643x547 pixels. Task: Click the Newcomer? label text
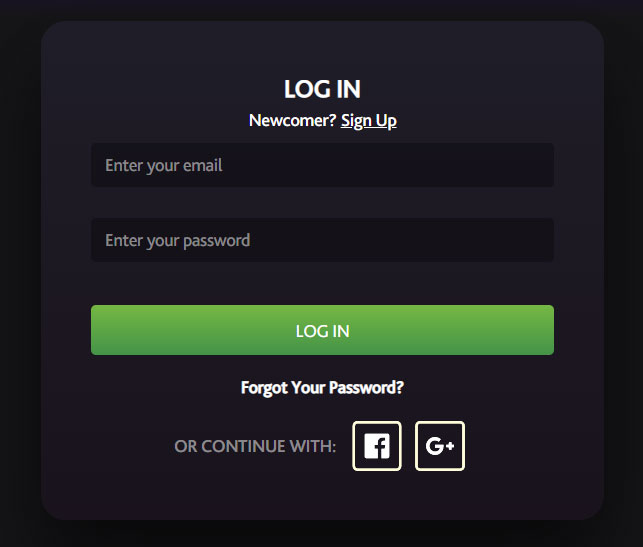(x=292, y=121)
